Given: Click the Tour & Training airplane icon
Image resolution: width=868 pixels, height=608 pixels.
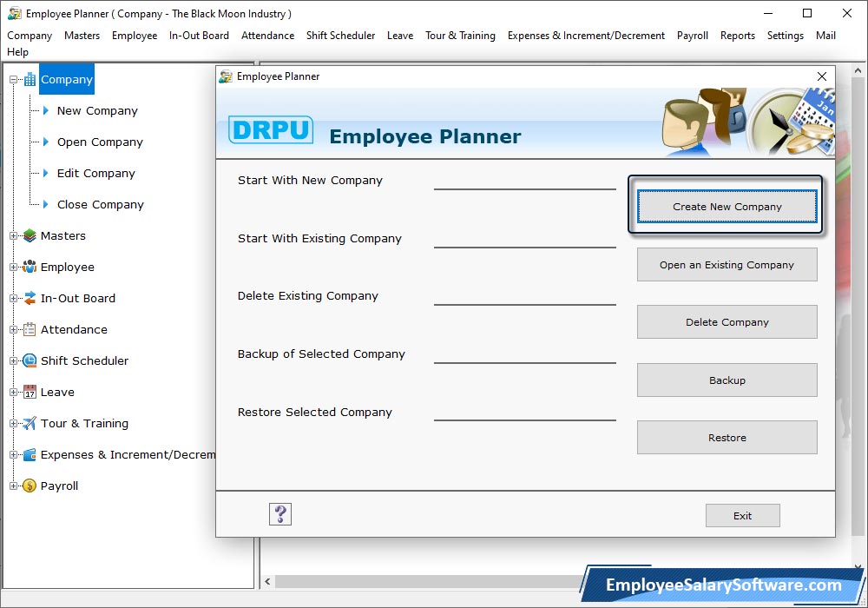Looking at the screenshot, I should [30, 424].
